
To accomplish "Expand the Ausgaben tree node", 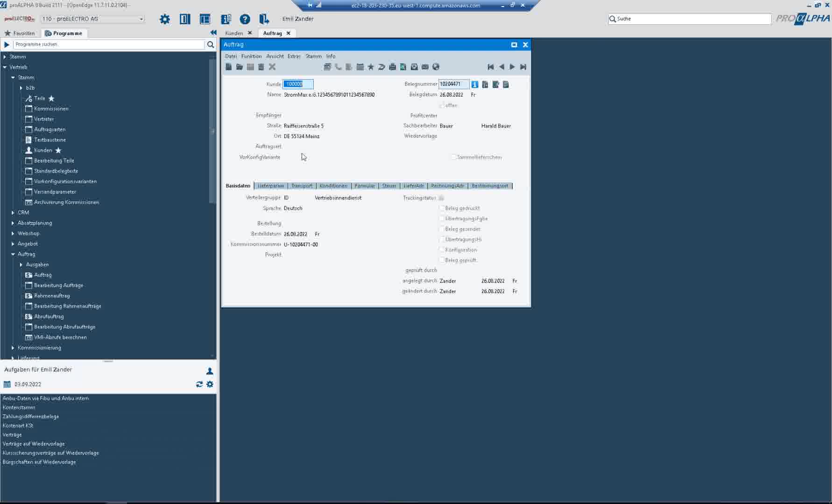I will (21, 265).
